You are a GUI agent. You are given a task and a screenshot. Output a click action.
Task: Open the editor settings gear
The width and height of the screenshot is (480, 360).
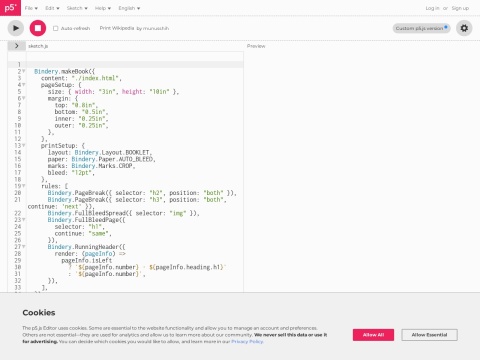pyautogui.click(x=464, y=28)
